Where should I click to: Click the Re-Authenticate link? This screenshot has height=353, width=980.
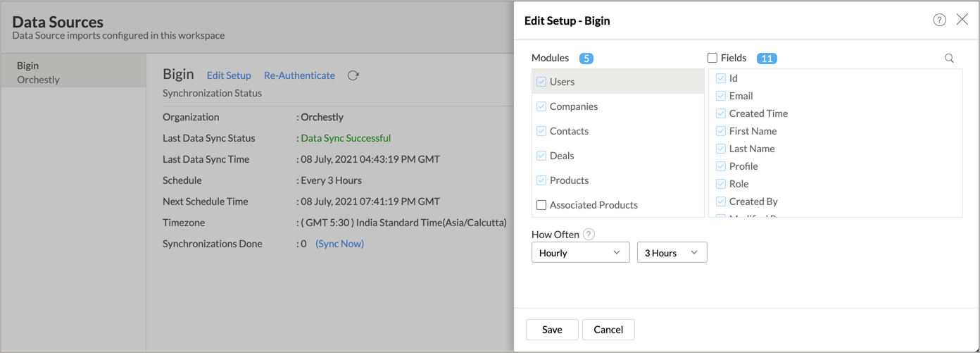(299, 75)
